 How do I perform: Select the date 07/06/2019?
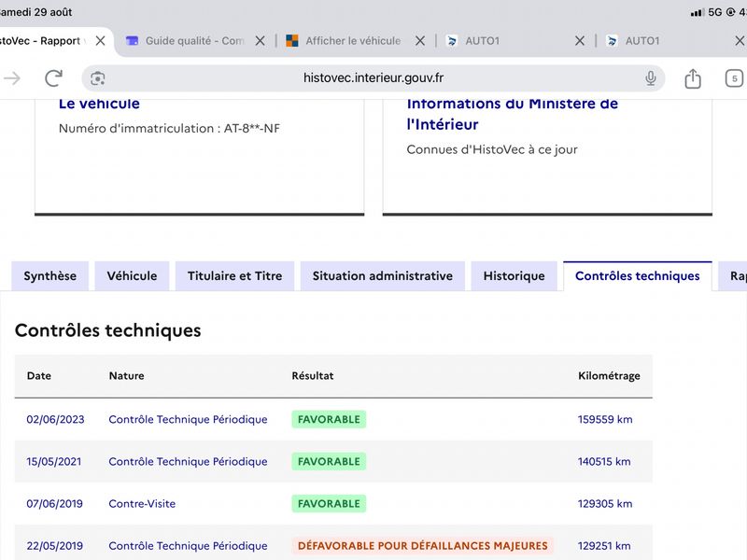click(55, 504)
